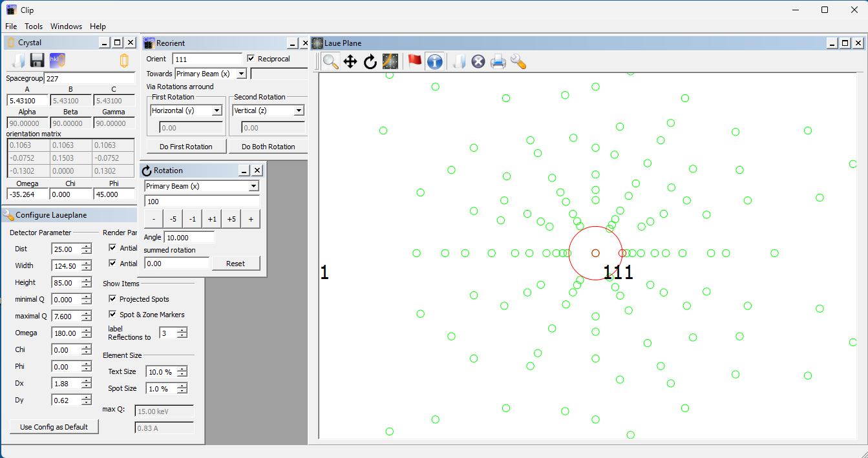The height and width of the screenshot is (458, 868).
Task: Uncheck Projected Spots checkbox
Action: click(x=113, y=299)
